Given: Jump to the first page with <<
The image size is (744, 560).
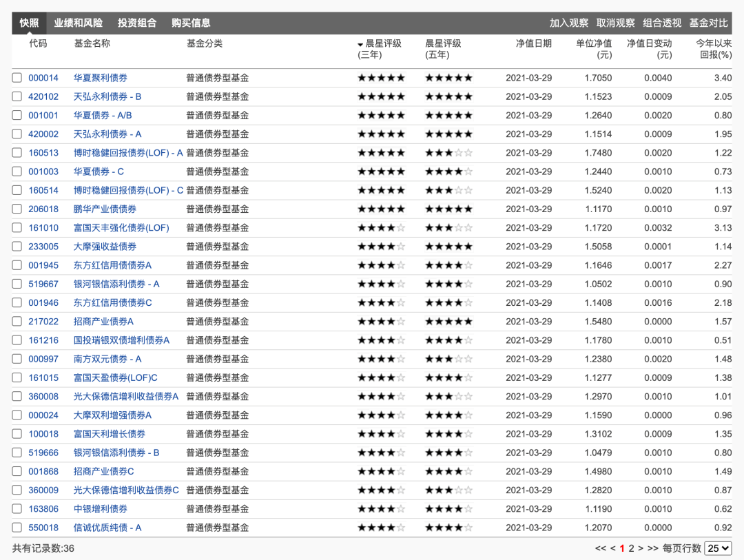Looking at the screenshot, I should [600, 548].
